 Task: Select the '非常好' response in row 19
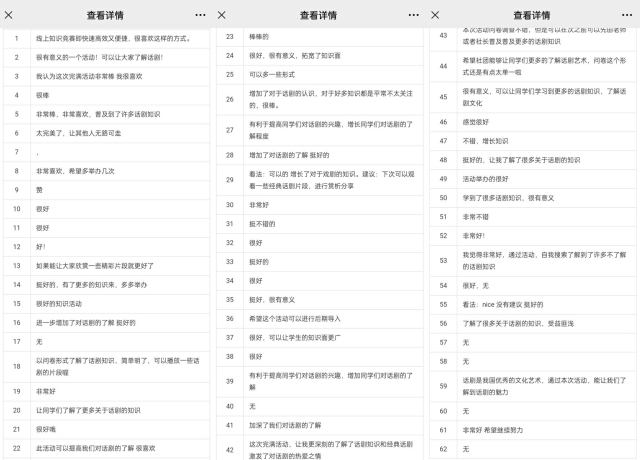46,391
